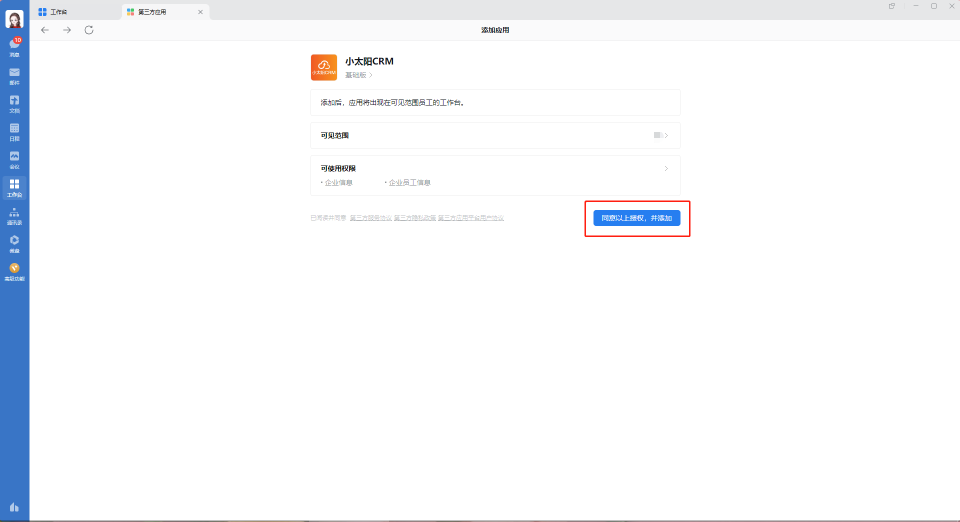Click the back arrow navigation button
The image size is (960, 522).
pos(45,30)
